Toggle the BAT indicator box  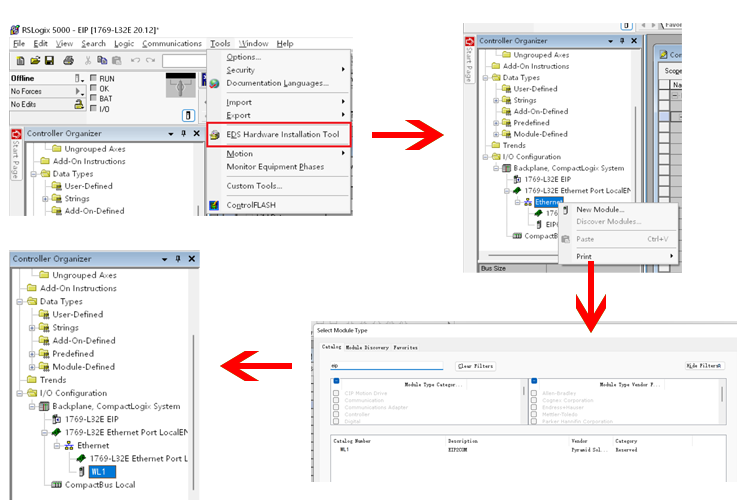[93, 98]
